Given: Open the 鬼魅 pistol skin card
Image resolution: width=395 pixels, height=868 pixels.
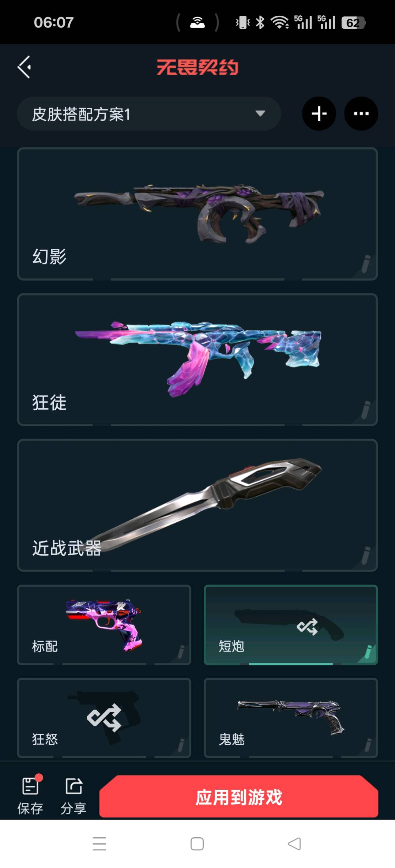Looking at the screenshot, I should click(291, 718).
